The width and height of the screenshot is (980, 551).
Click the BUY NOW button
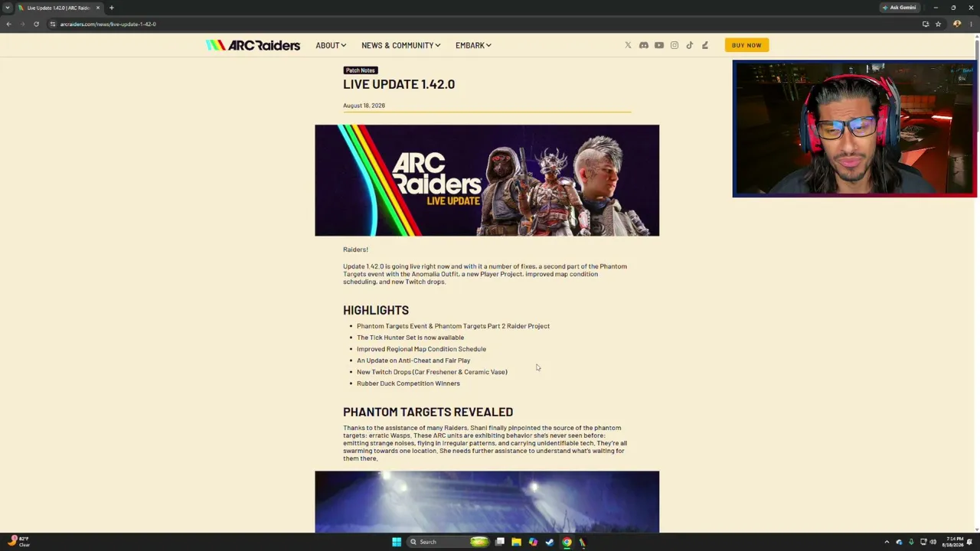pyautogui.click(x=746, y=45)
